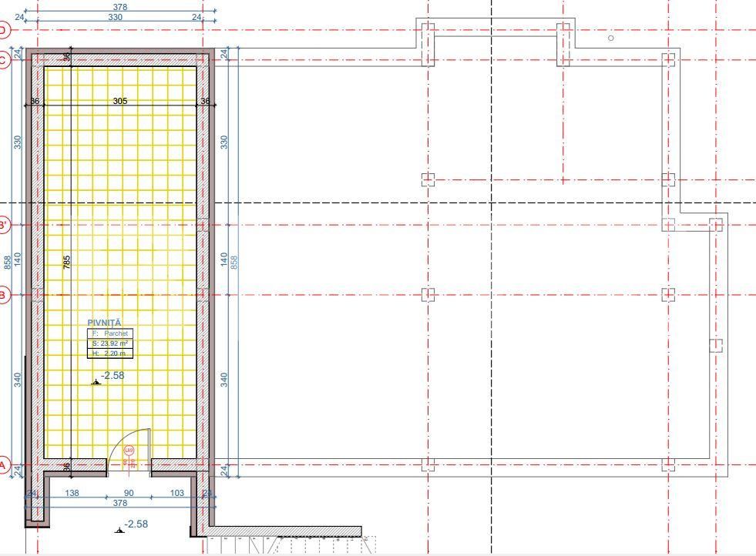The height and width of the screenshot is (556, 756).
Task: Click the grid axis marker D
Action: (x=2, y=31)
